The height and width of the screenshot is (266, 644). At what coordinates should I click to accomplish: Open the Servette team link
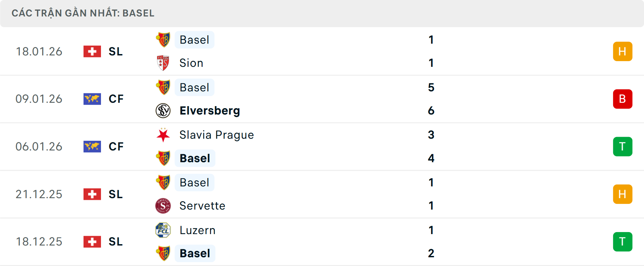point(202,206)
